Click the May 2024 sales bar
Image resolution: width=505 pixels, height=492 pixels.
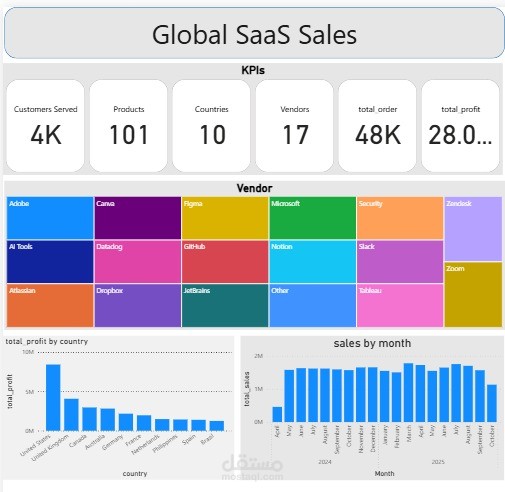coord(289,396)
